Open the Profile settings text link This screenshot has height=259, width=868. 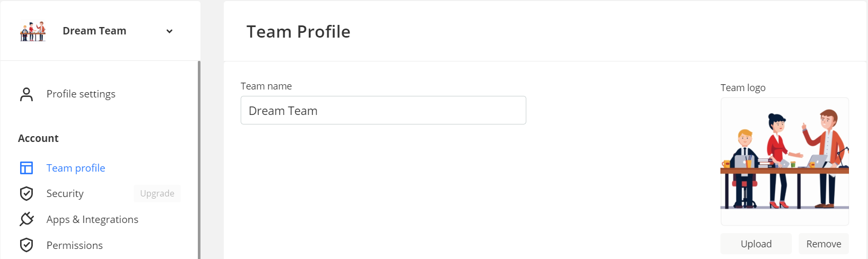click(x=81, y=94)
